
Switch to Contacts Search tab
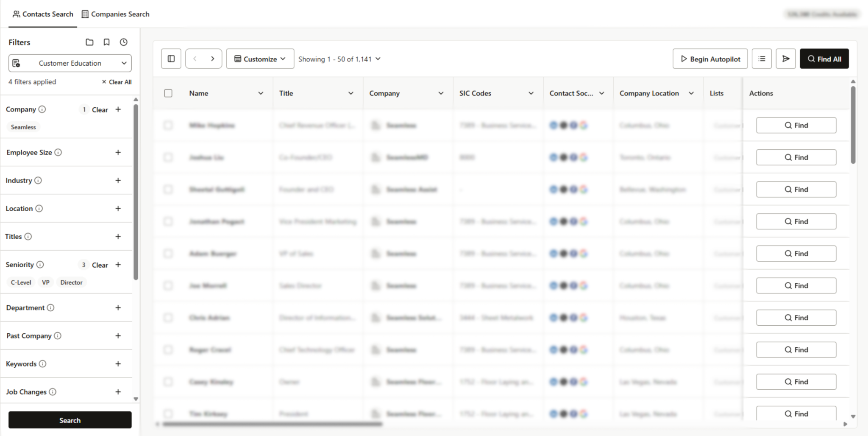43,14
